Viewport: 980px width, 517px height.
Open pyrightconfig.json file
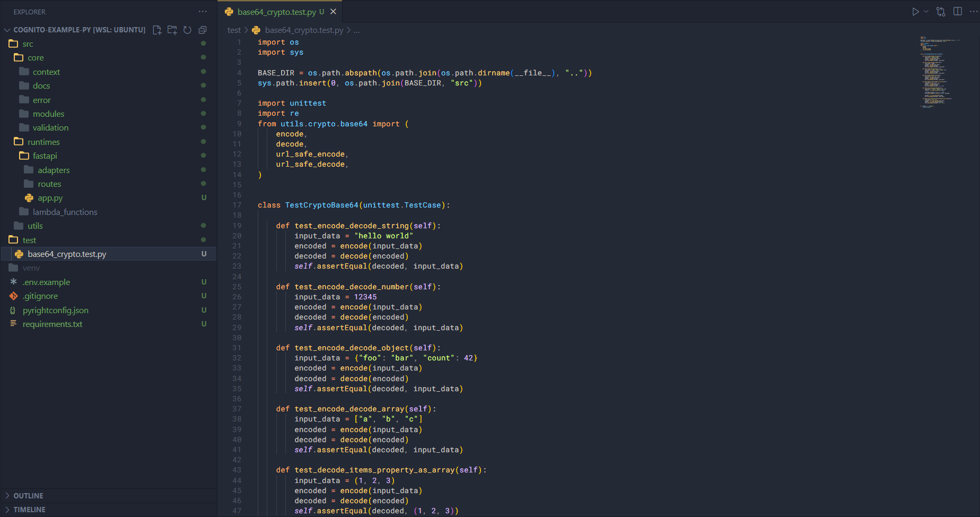tap(55, 311)
